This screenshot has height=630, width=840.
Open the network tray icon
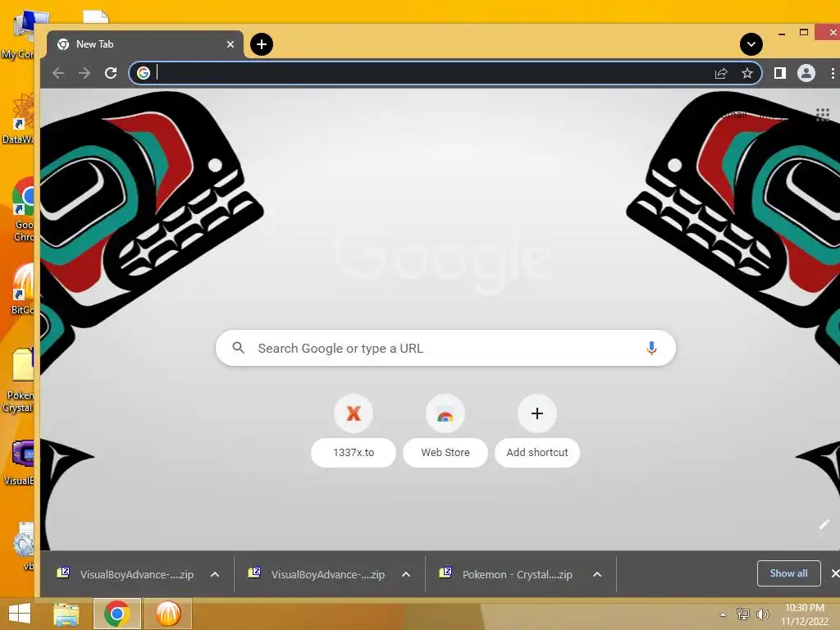tap(743, 614)
